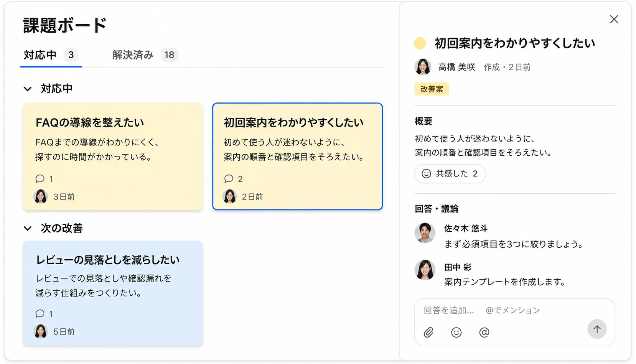
Task: Click comment icon on 初回案内 card
Action: pos(229,179)
